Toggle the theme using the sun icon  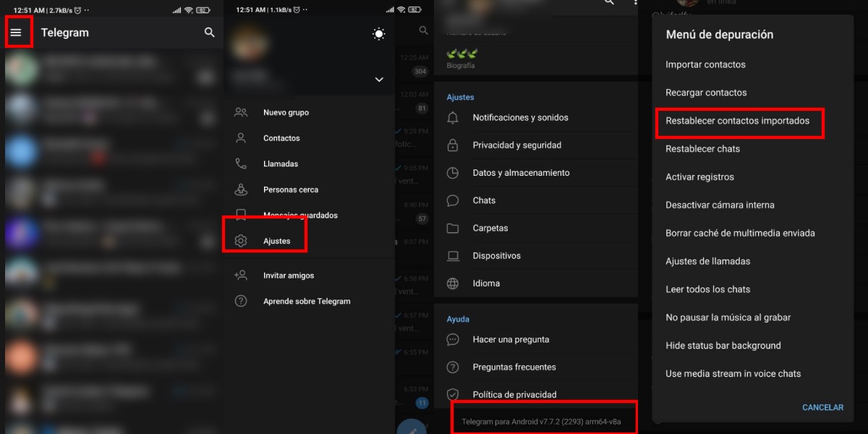click(378, 33)
